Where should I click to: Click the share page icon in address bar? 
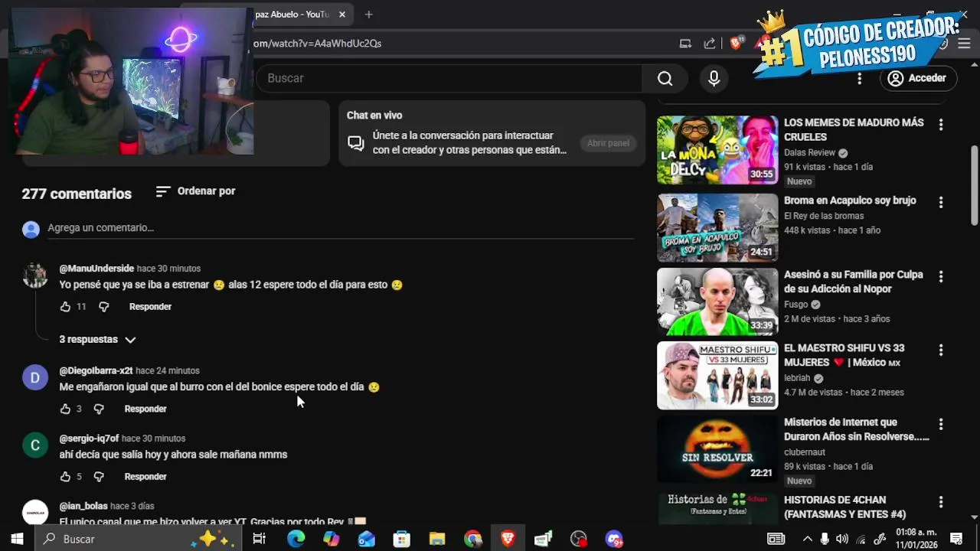click(710, 44)
